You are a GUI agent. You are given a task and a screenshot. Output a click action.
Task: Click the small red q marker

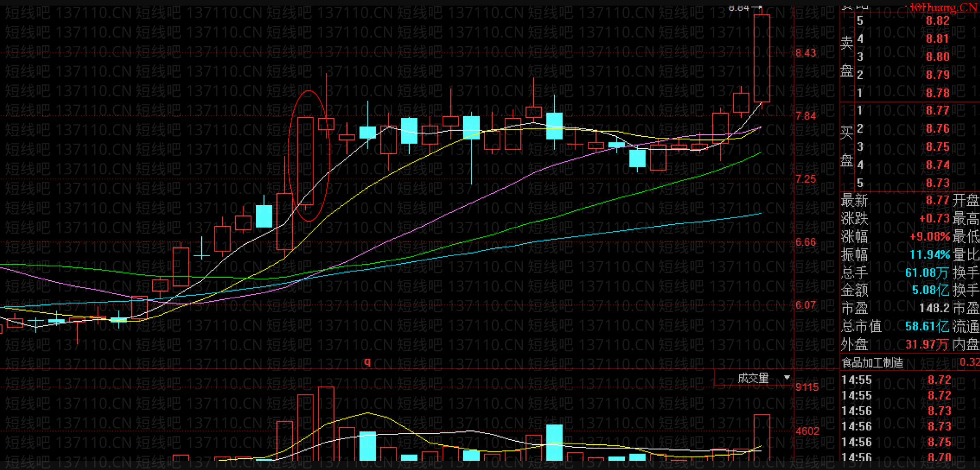point(367,362)
